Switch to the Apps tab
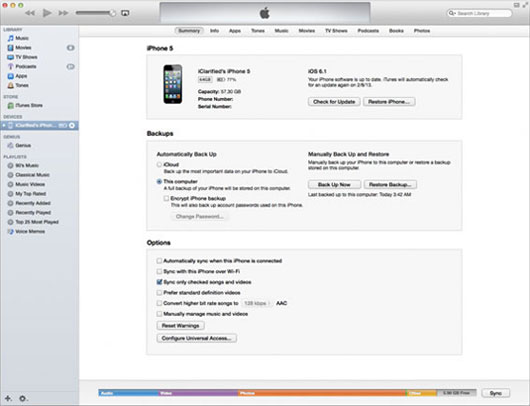This screenshot has width=530, height=406. (235, 31)
